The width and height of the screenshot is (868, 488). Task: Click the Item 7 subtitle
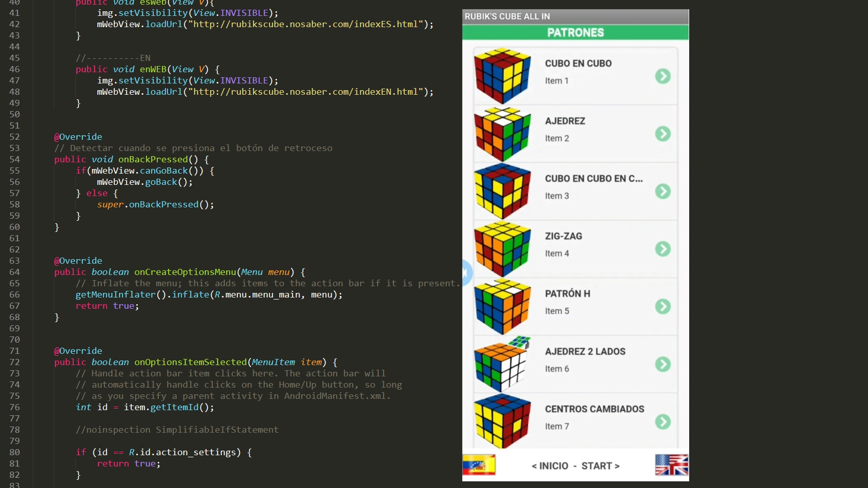tap(556, 427)
